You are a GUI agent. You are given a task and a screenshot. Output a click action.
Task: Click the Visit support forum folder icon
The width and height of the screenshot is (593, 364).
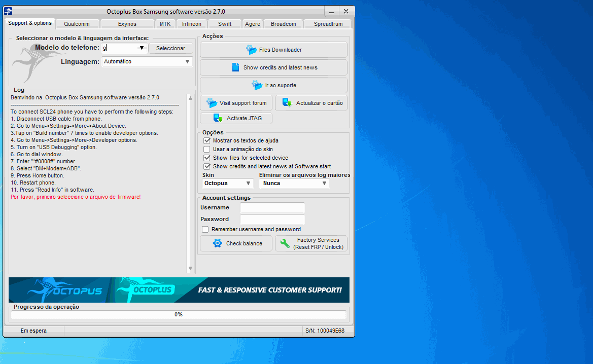[x=212, y=103]
